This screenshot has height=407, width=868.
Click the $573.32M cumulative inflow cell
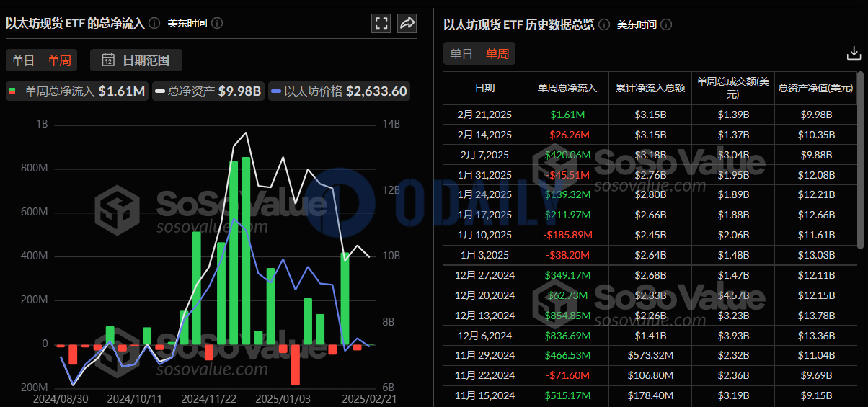pos(650,355)
